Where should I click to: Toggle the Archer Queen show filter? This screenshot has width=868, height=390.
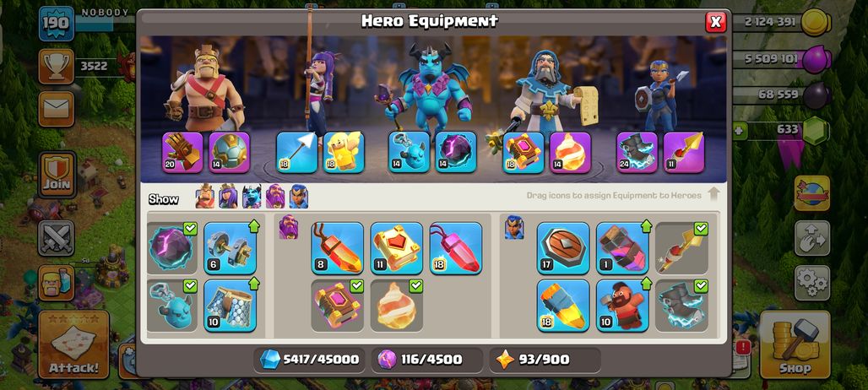point(228,197)
